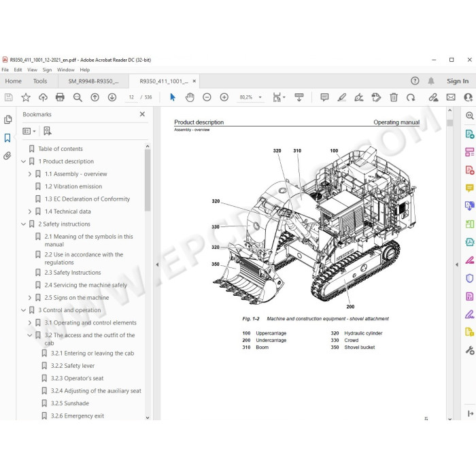The height and width of the screenshot is (476, 476).
Task: Send the file by email
Action: (451, 97)
